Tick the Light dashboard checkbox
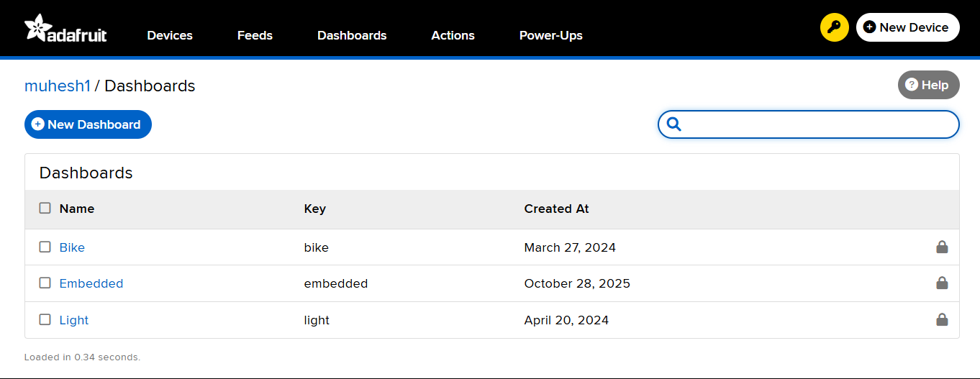Image resolution: width=980 pixels, height=379 pixels. coord(45,320)
